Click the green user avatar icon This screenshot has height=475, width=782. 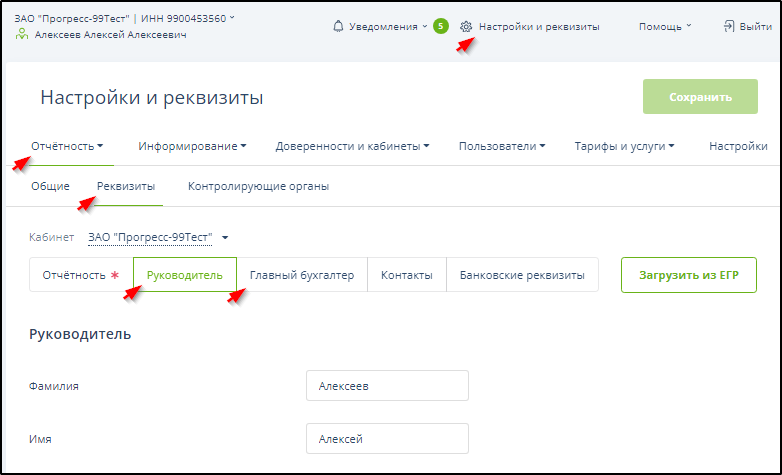pos(22,34)
